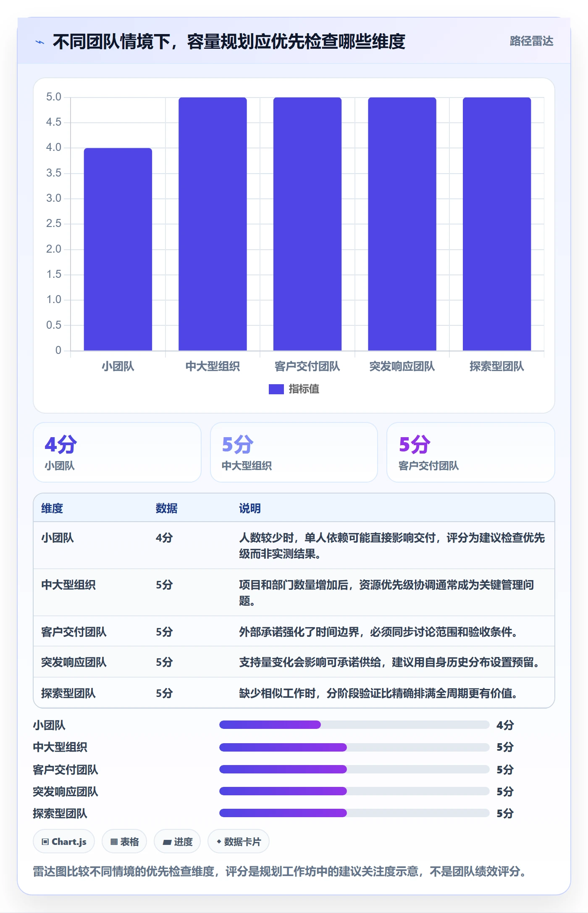This screenshot has width=588, height=913.
Task: Click the 4分 value in the 小团队 table row
Action: (164, 538)
